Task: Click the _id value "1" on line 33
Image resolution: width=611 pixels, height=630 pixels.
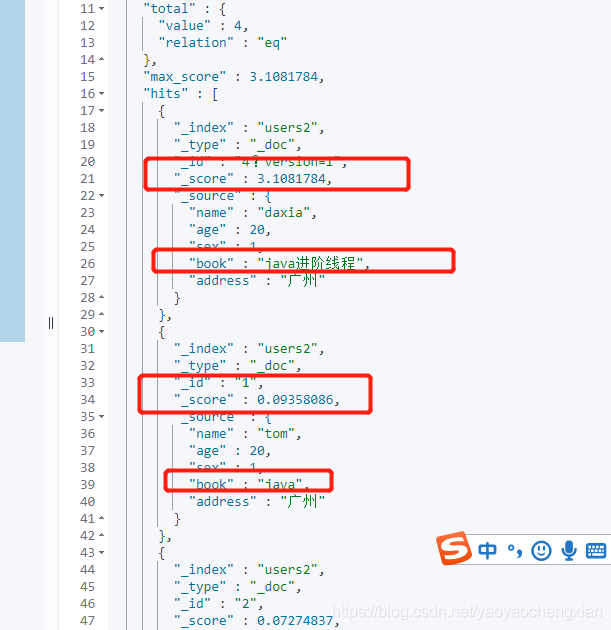Action: click(x=246, y=382)
